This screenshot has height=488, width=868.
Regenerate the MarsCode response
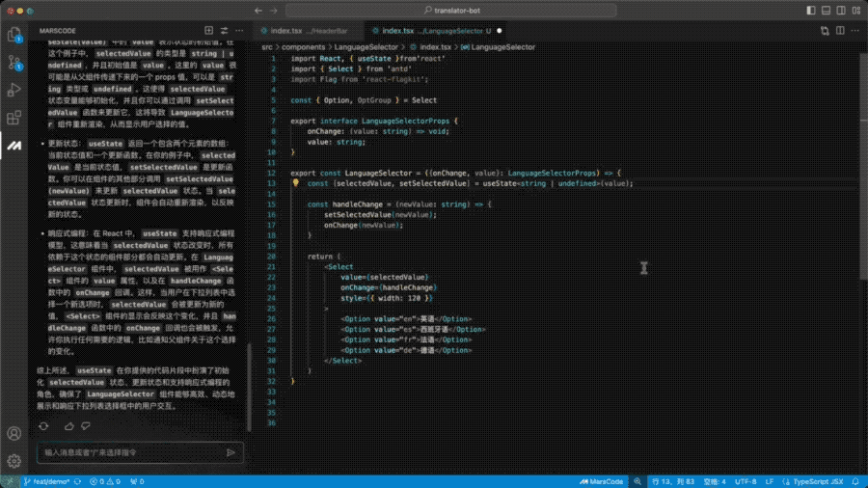43,426
